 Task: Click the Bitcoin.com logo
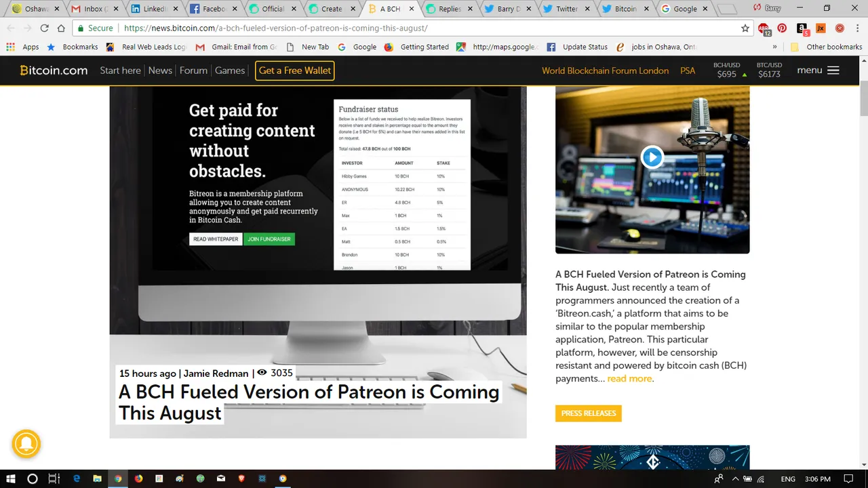point(54,70)
